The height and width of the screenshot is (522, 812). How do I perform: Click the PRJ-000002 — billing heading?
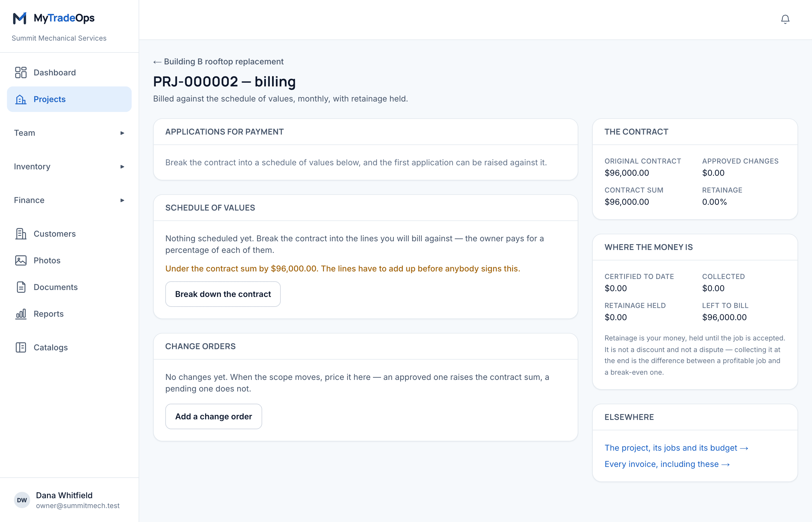coord(224,82)
